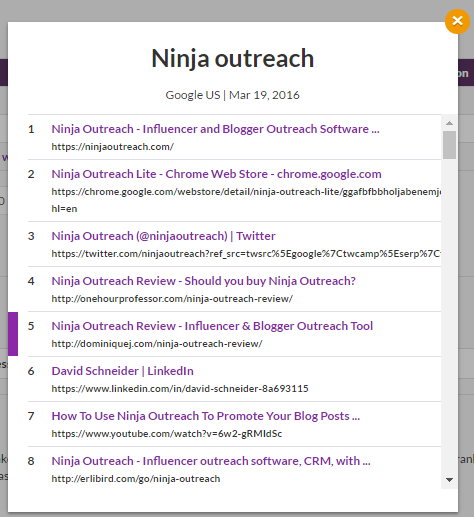Viewport: 474px width, 517px height.
Task: Click the youtube.com/watch URL text
Action: pyautogui.click(x=167, y=434)
